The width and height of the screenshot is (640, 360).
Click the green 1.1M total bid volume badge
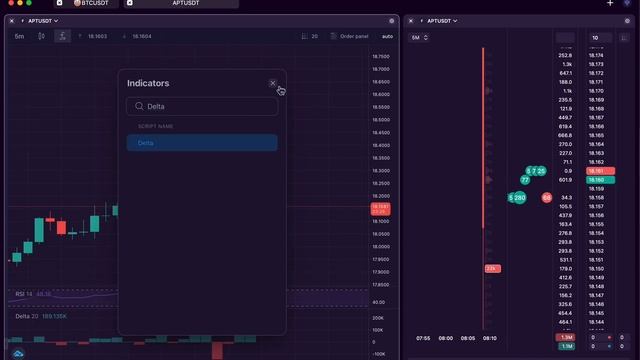pos(566,347)
